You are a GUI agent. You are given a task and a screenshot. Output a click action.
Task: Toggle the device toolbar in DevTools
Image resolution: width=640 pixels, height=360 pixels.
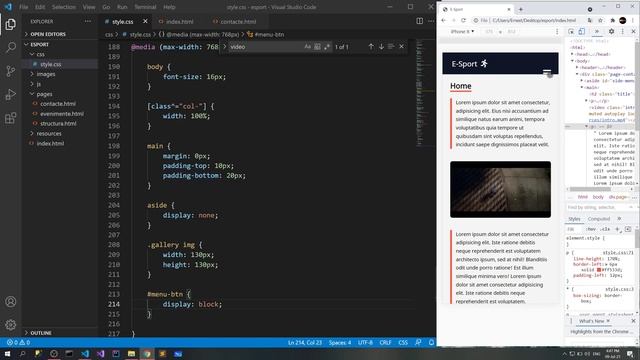pos(581,31)
